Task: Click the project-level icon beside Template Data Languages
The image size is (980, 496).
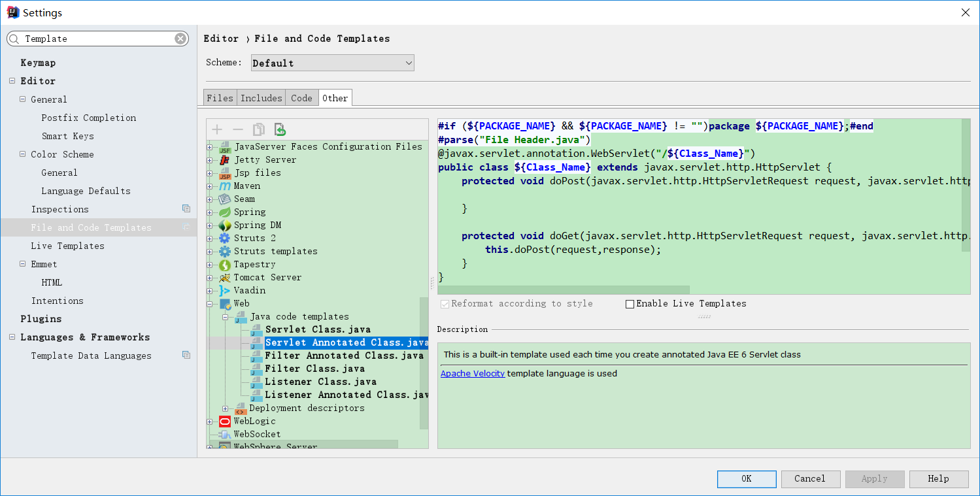Action: pos(186,355)
